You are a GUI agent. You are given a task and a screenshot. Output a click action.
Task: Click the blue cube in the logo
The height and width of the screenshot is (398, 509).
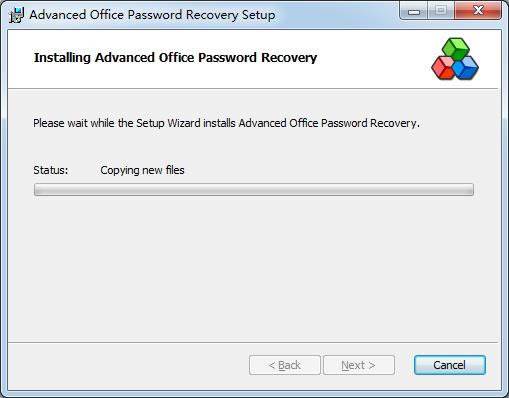(466, 68)
